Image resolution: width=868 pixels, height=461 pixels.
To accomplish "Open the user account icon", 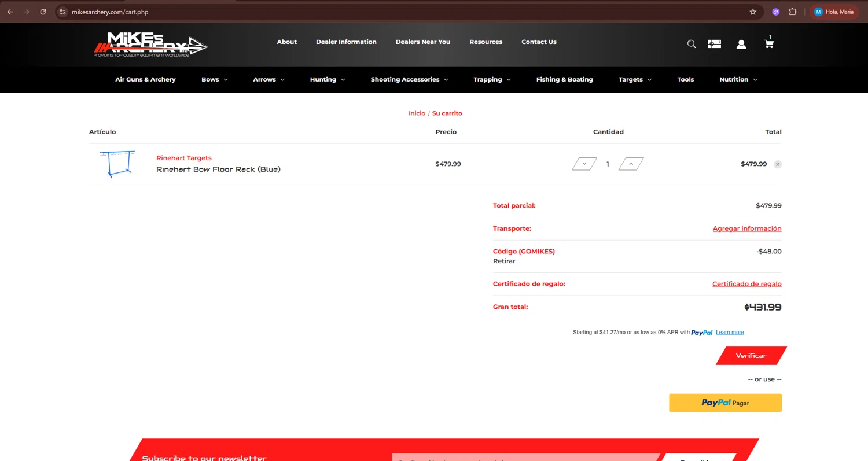I will (x=741, y=44).
